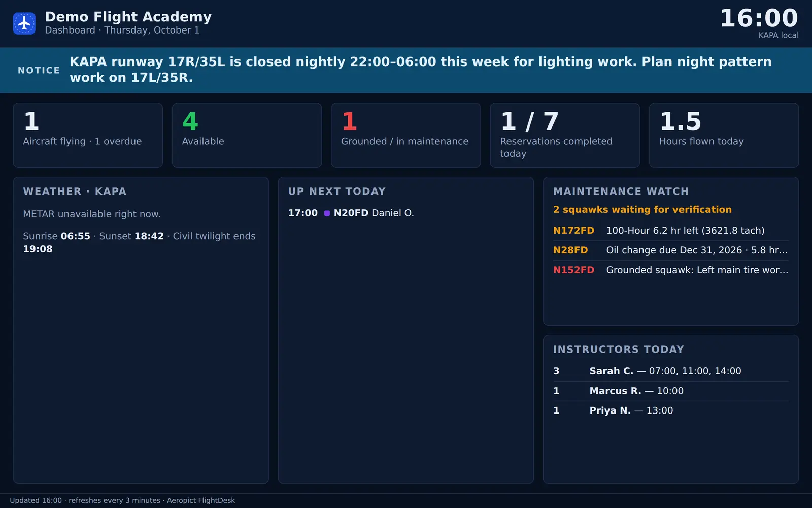
Task: Click the 16:00 KAPA local clock
Action: [759, 23]
